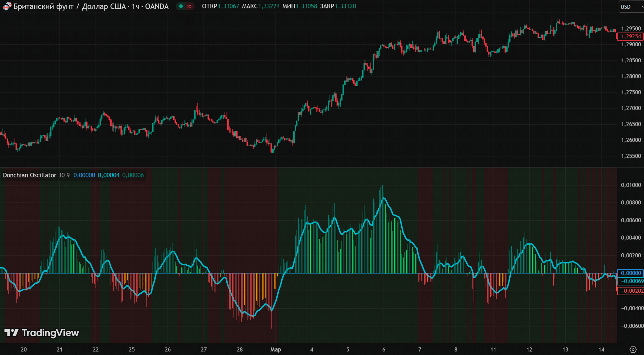Screen dimensions: 644x355
Task: Click the ОТКР open price value
Action: click(x=229, y=6)
